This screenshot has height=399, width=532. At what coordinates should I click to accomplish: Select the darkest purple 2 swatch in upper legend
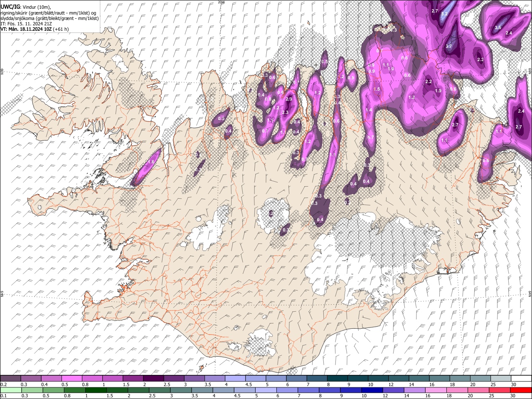tap(154, 378)
